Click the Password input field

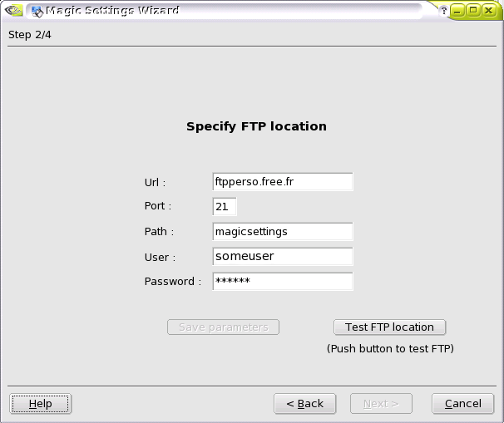283,282
